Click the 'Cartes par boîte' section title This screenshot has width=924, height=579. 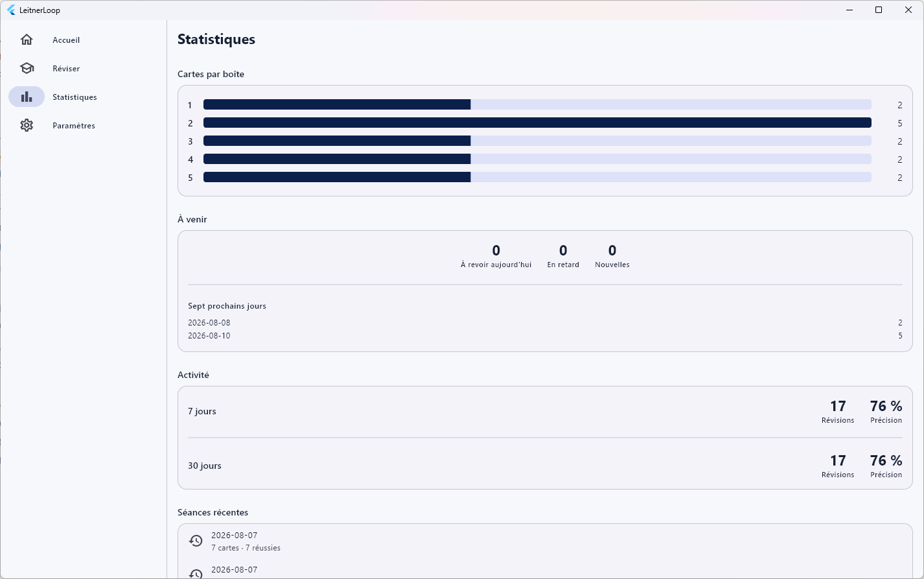pyautogui.click(x=211, y=74)
